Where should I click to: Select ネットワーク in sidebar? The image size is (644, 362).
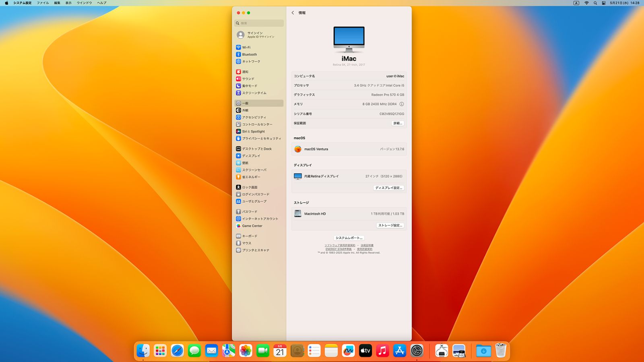coord(259,62)
